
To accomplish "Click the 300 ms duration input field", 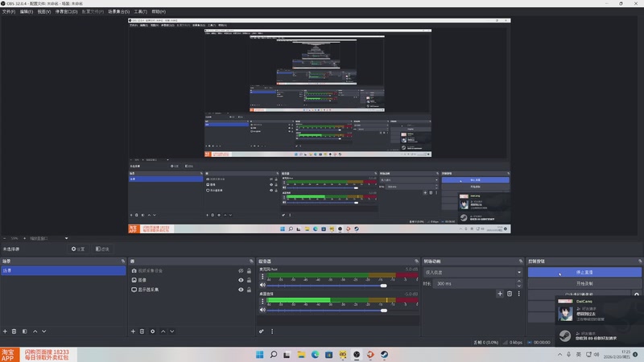I will 474,284.
